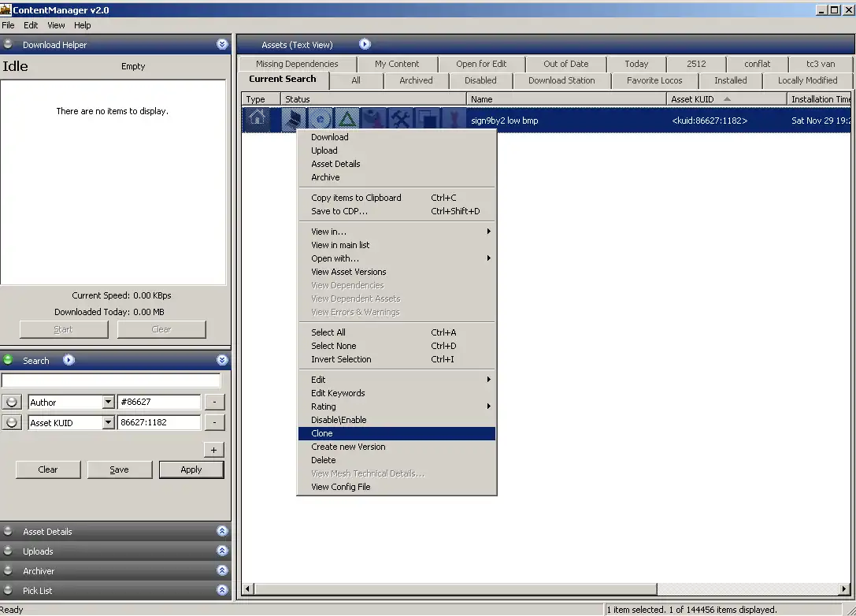This screenshot has height=616, width=856.
Task: Click the house type icon in asset row
Action: pyautogui.click(x=257, y=120)
